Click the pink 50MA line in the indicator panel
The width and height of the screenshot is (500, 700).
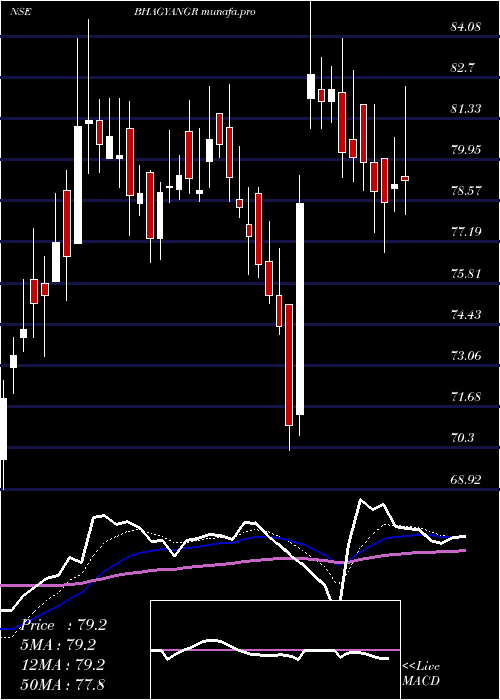click(x=232, y=563)
